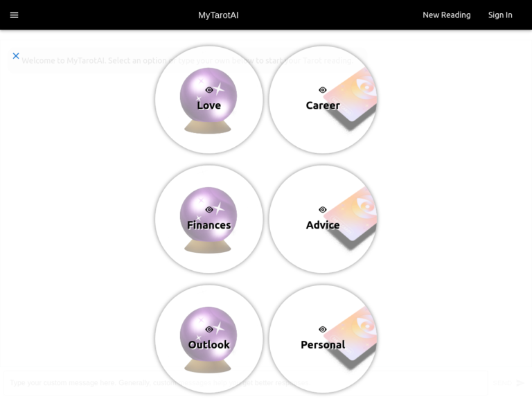
Task: Click the eye icon above Advice
Action: [x=323, y=210]
